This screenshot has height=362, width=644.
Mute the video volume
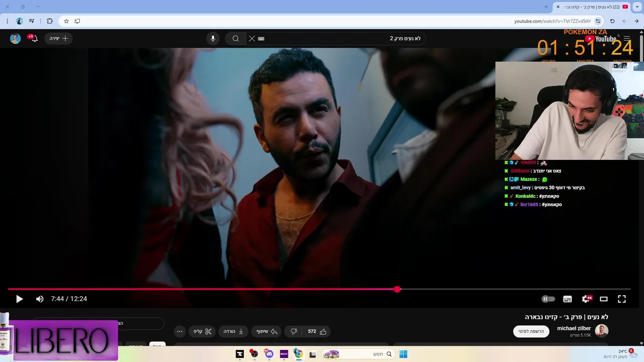click(40, 299)
